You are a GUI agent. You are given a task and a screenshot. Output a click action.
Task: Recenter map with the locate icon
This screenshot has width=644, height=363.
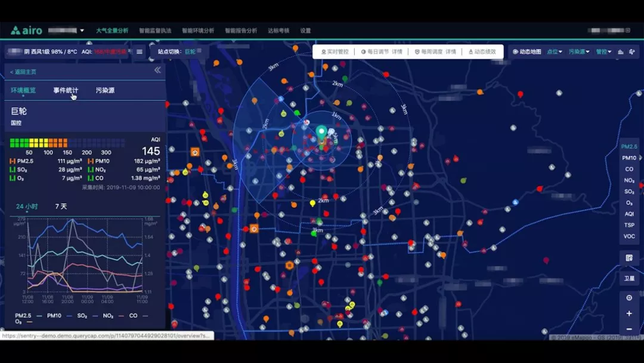point(629,298)
